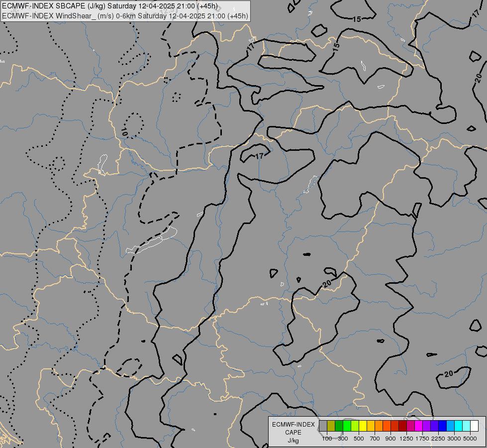Viewport: 487px width, 448px height.
Task: Click the sky blue legend swatch
Action: tap(451, 426)
